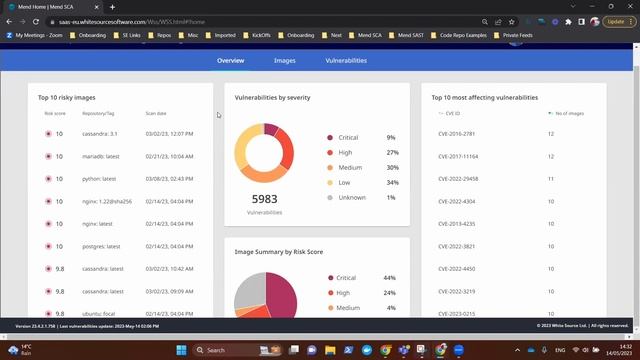Open the Zoom taskbar icon
Image resolution: width=640 pixels, height=360 pixels.
coord(459,350)
